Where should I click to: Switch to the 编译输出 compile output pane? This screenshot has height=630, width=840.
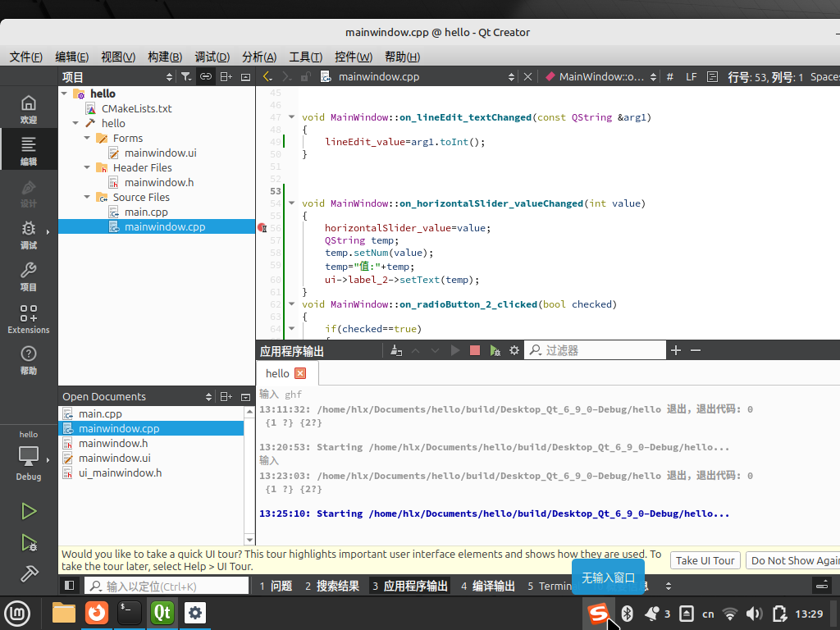coord(488,586)
